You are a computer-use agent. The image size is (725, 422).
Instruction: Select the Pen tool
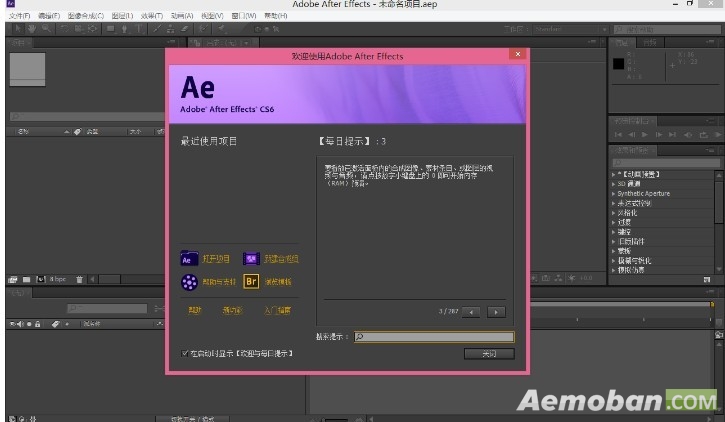coord(124,29)
